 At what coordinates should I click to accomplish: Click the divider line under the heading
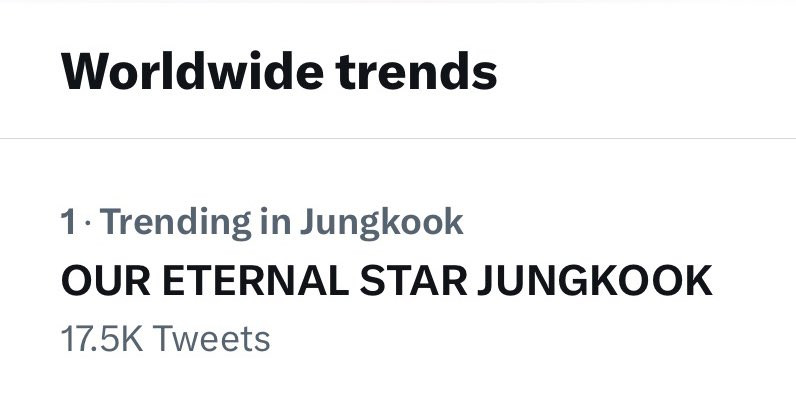coord(398,138)
